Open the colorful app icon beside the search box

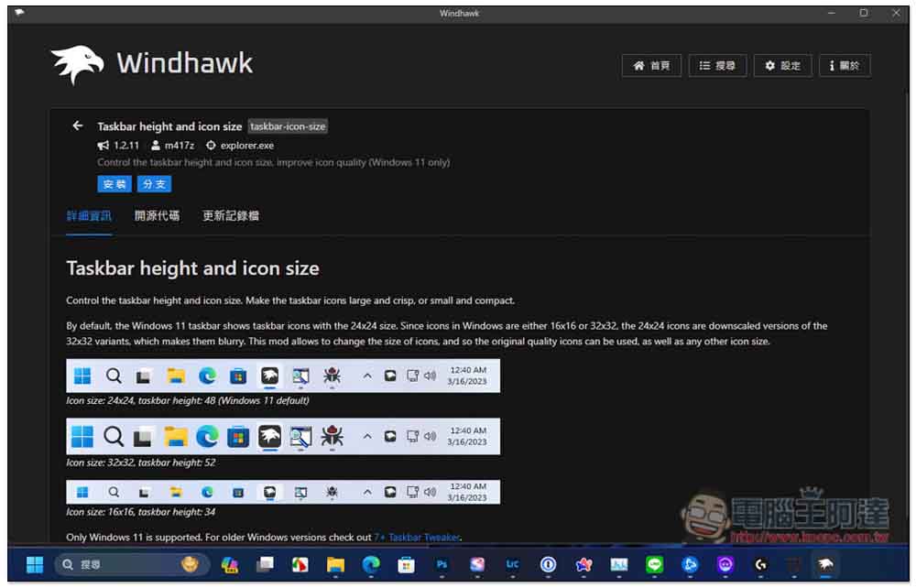[x=230, y=564]
